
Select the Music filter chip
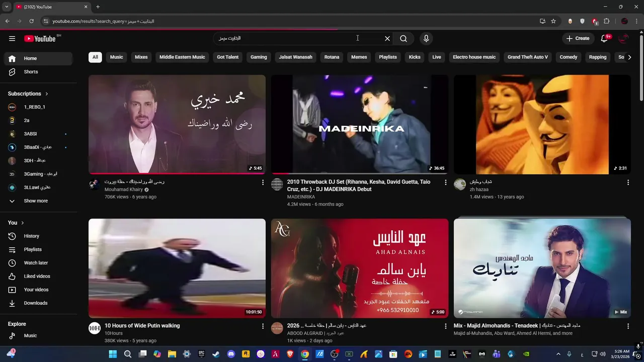116,57
